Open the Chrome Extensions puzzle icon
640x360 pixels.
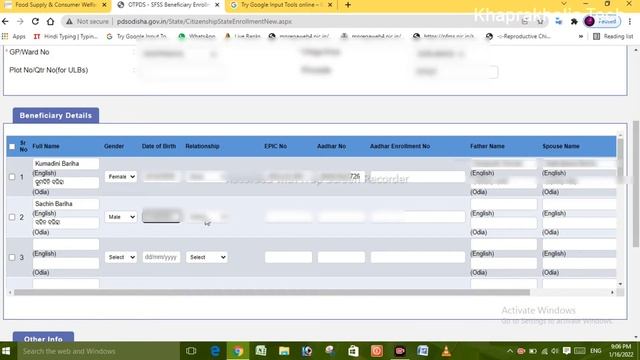point(574,21)
